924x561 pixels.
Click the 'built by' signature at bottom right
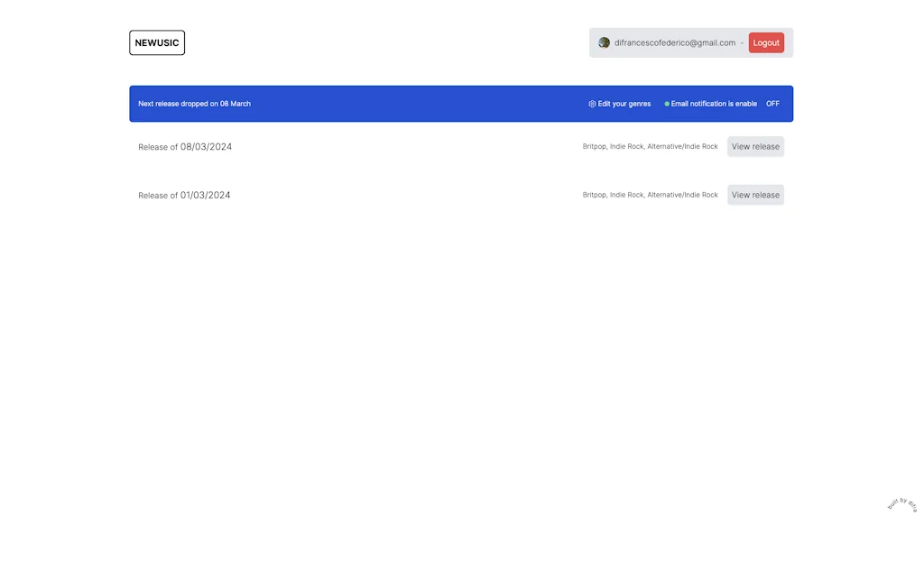pos(900,505)
